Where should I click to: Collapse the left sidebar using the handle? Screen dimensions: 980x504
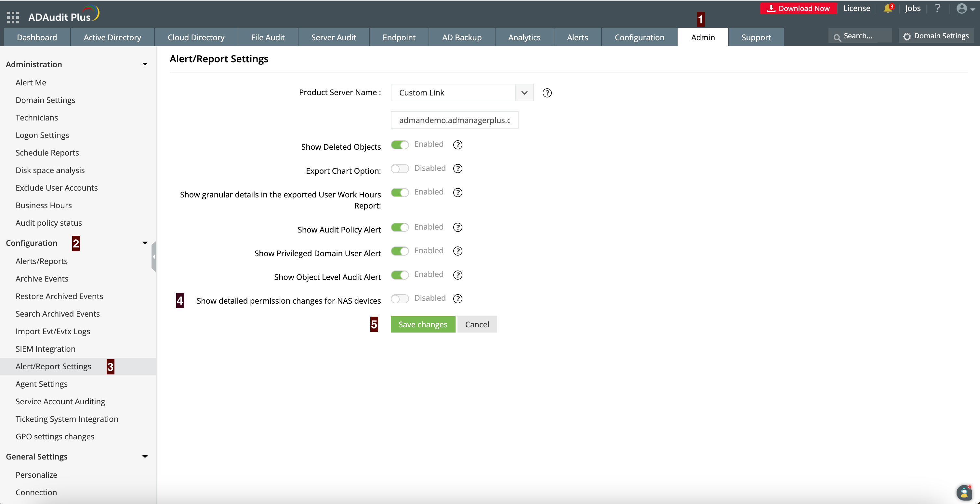click(x=154, y=257)
